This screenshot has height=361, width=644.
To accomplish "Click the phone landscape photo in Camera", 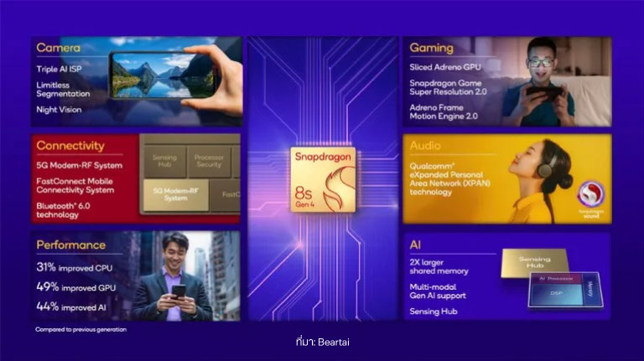I will coord(164,76).
